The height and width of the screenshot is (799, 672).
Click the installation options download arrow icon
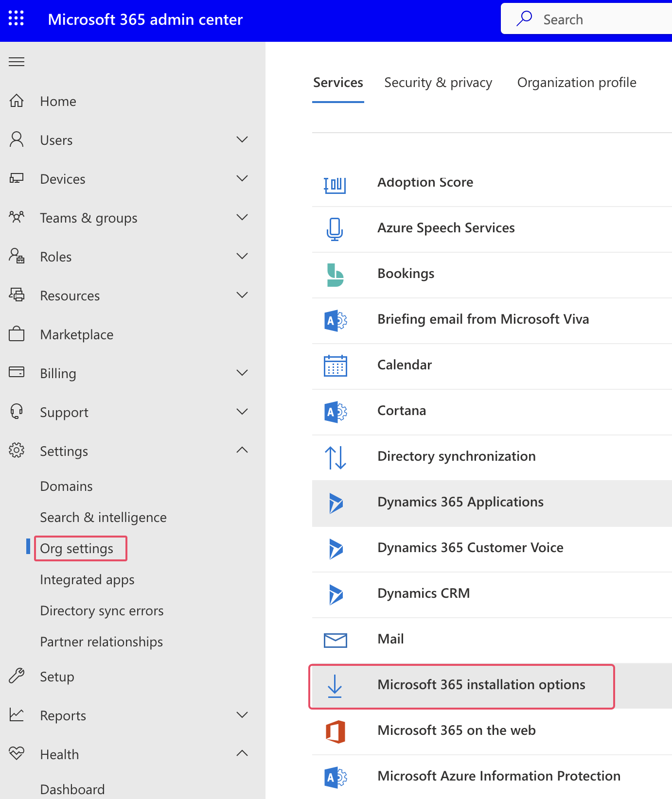pyautogui.click(x=335, y=686)
